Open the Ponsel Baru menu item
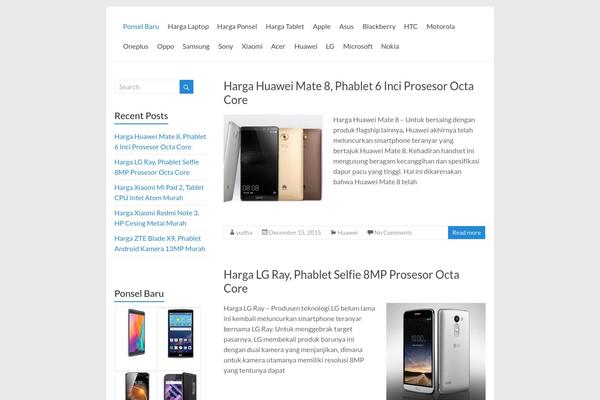600x400 pixels. (x=141, y=26)
